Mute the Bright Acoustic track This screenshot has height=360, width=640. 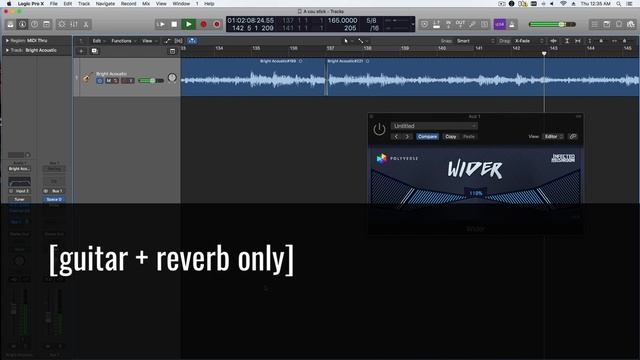(109, 81)
